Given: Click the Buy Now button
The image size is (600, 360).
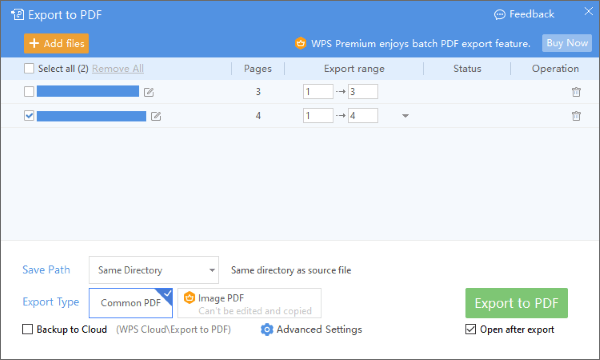Looking at the screenshot, I should point(567,43).
